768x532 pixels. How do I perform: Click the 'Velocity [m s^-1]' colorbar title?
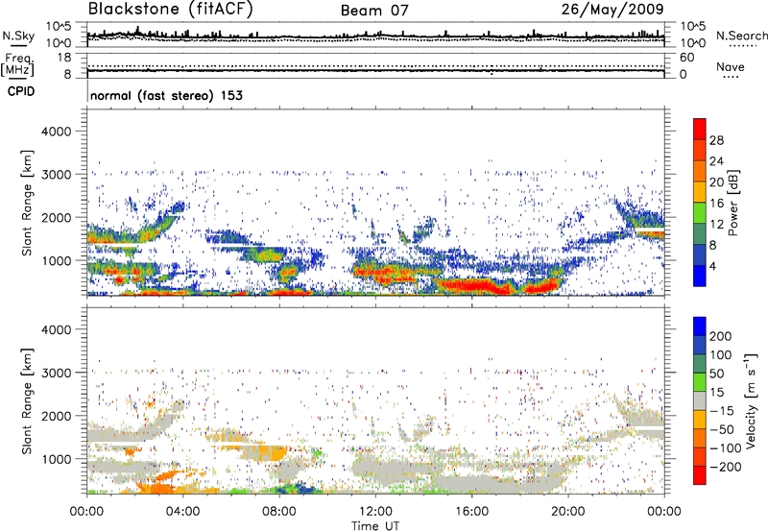coord(751,400)
